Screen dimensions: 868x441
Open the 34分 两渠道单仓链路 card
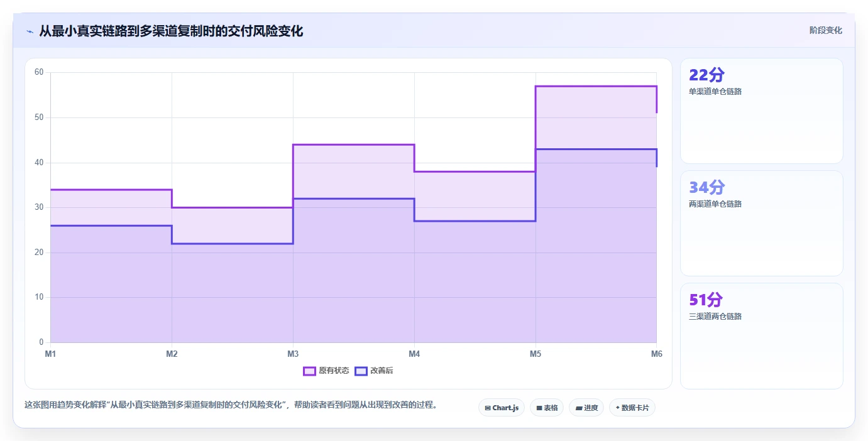762,224
